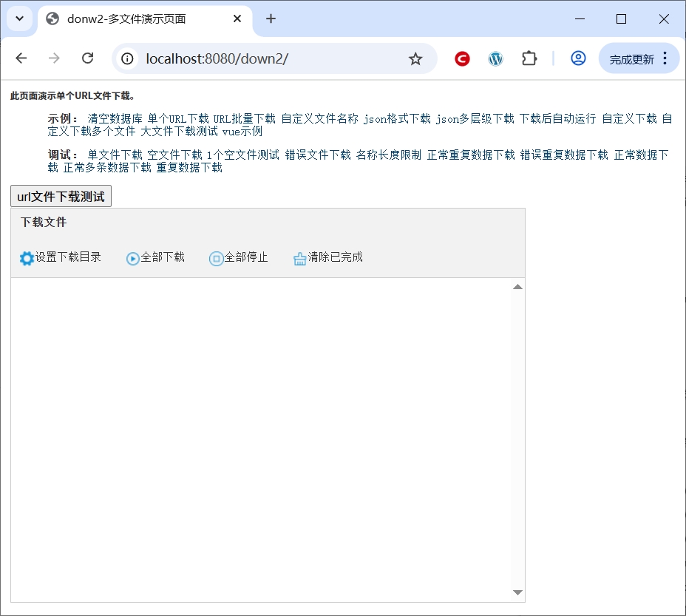The height and width of the screenshot is (616, 686).
Task: Expand the tab search dropdown
Action: pyautogui.click(x=20, y=18)
